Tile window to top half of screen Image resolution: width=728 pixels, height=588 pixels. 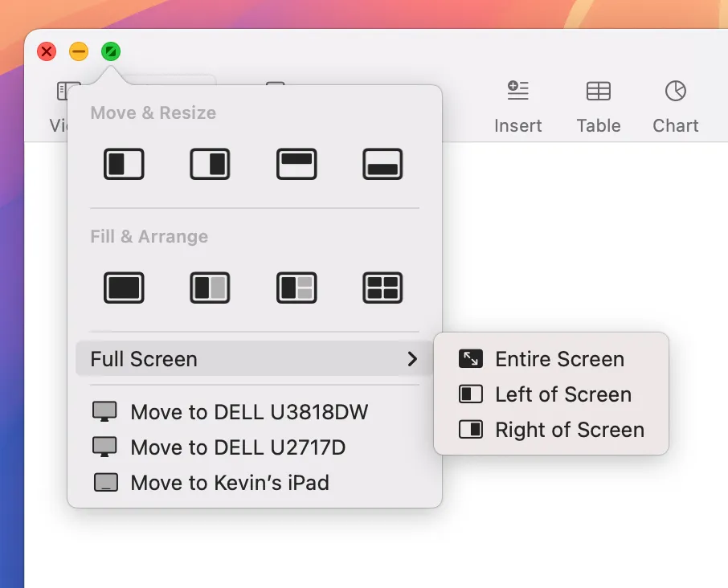297,164
